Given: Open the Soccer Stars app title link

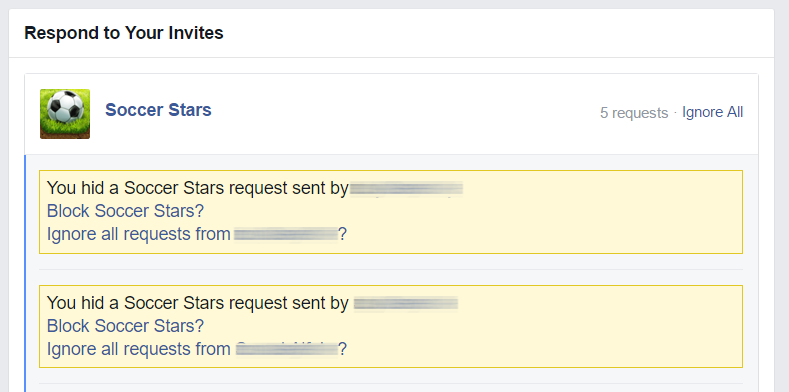Looking at the screenshot, I should click(158, 110).
